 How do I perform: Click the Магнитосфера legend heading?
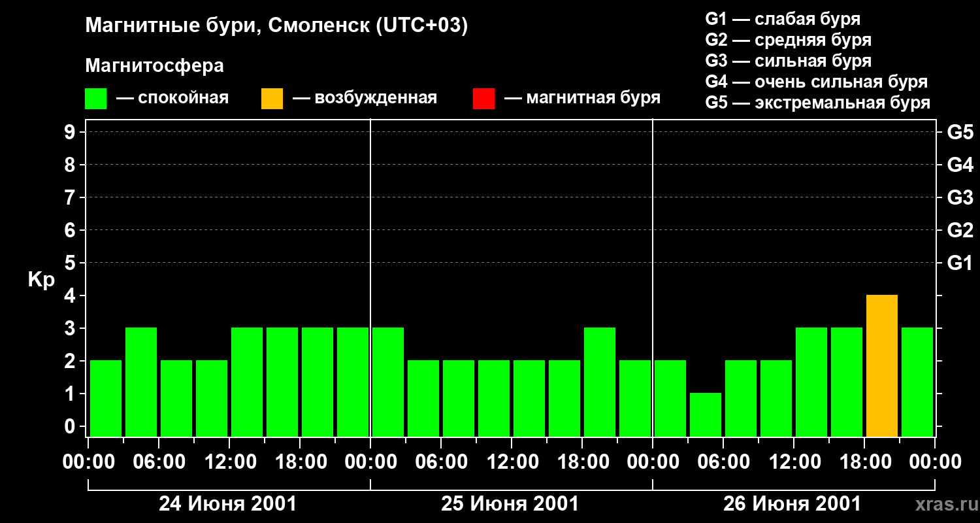pyautogui.click(x=154, y=66)
